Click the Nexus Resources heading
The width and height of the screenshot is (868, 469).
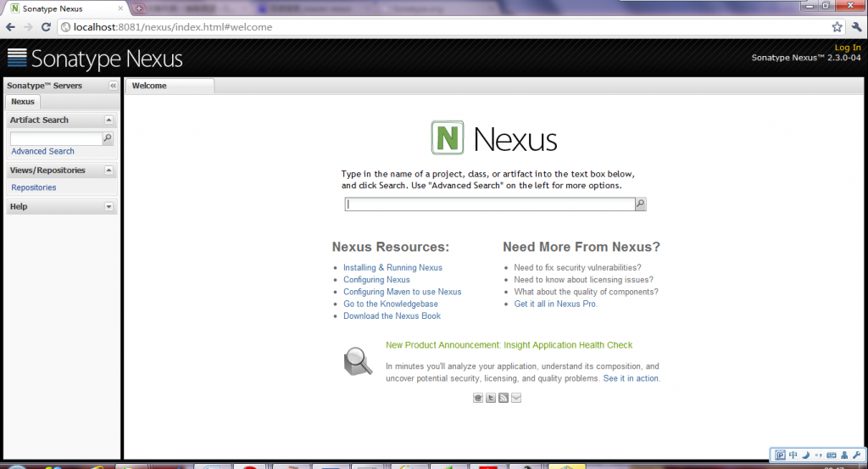[390, 247]
